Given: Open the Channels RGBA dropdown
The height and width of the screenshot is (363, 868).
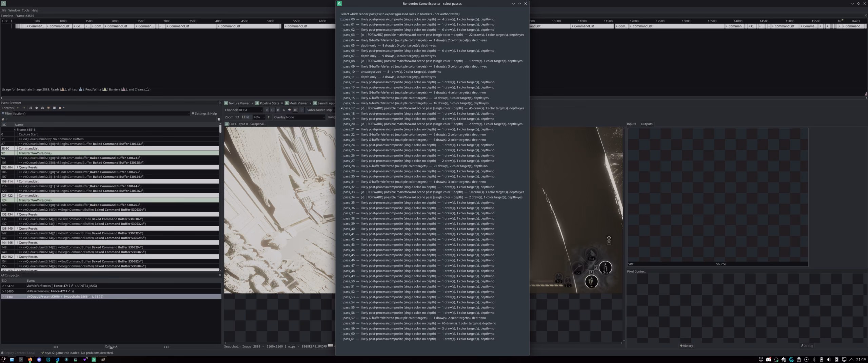Looking at the screenshot, I should click(251, 110).
